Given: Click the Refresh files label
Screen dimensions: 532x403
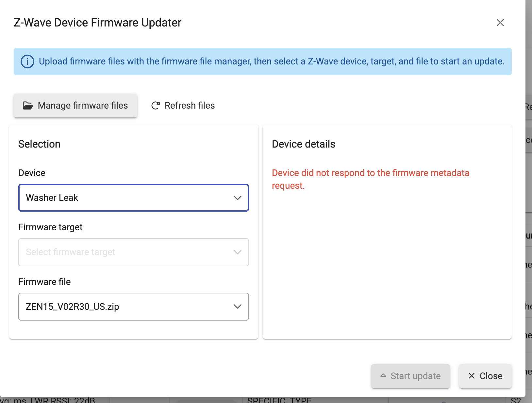Looking at the screenshot, I should (190, 105).
